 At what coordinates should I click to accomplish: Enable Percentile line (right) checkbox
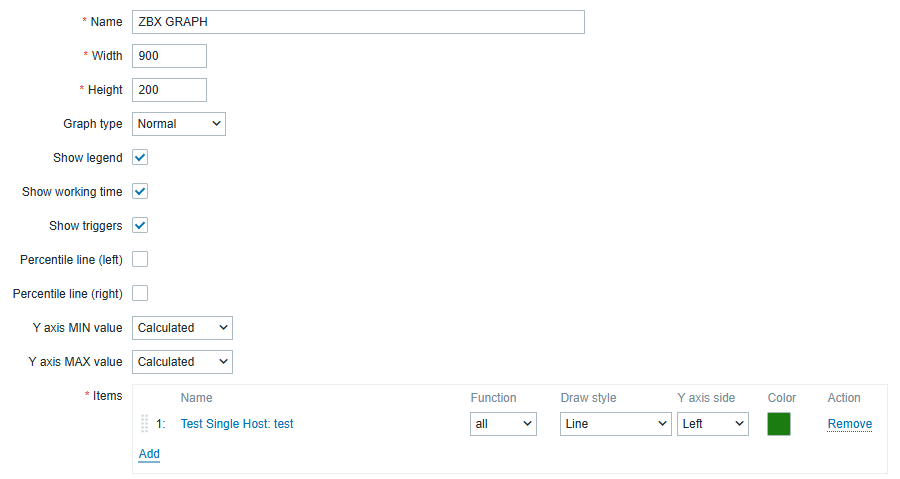click(140, 293)
